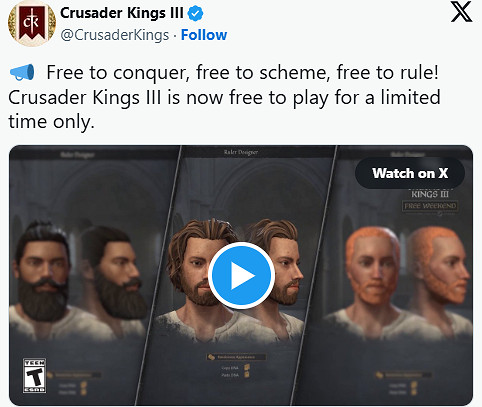Click the Crusader Kings III account name

click(122, 13)
